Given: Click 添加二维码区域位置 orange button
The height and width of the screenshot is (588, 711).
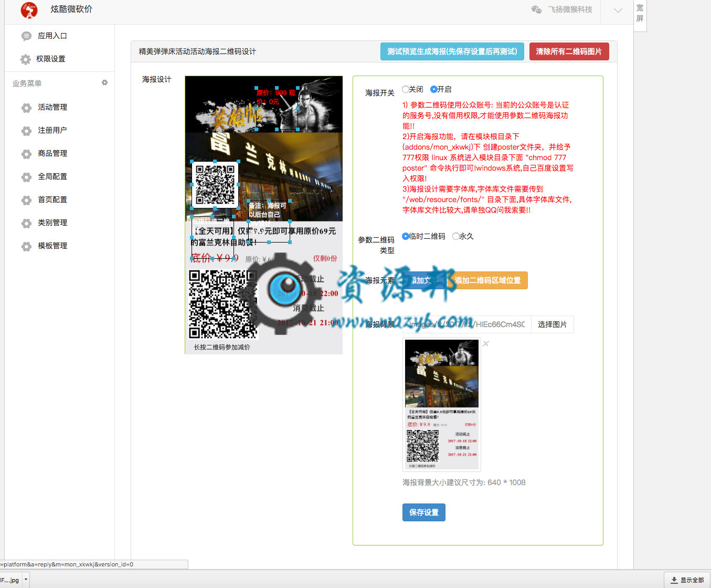Looking at the screenshot, I should click(x=487, y=280).
